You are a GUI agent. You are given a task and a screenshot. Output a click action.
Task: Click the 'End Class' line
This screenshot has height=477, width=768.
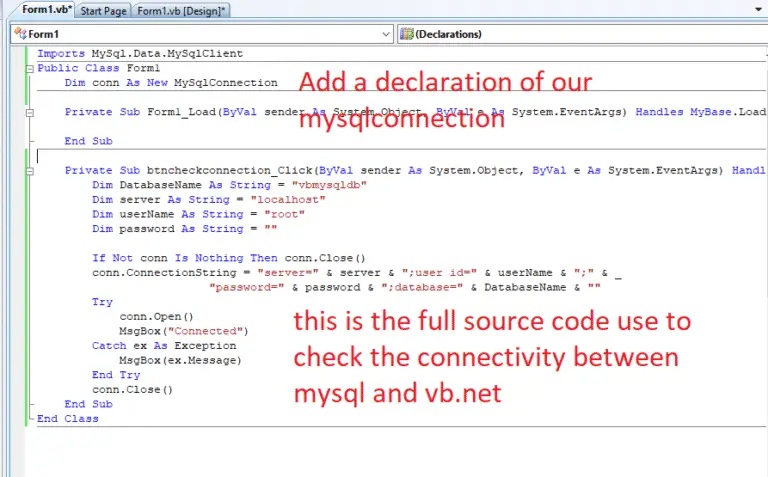point(68,418)
